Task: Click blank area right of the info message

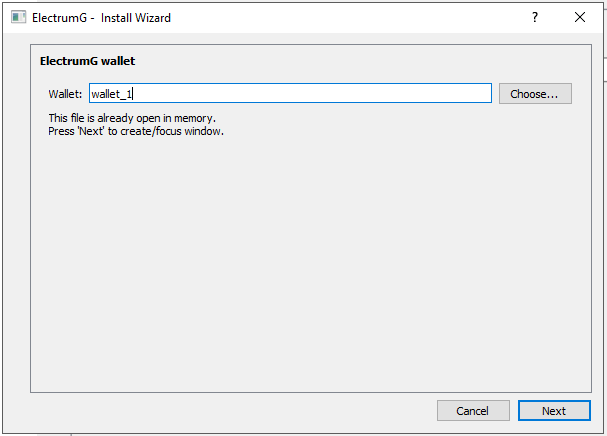Action: tap(400, 125)
